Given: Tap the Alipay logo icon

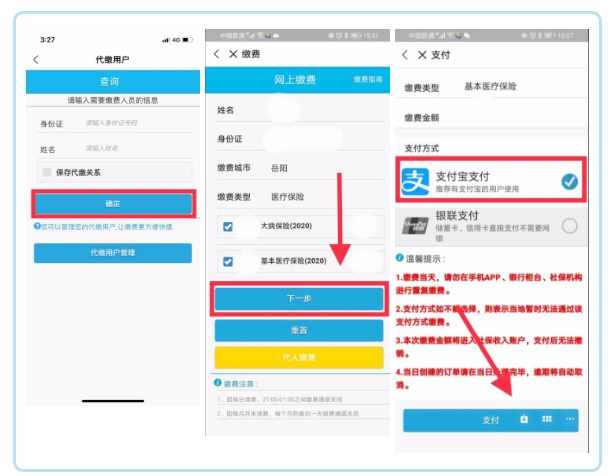Looking at the screenshot, I should 416,181.
